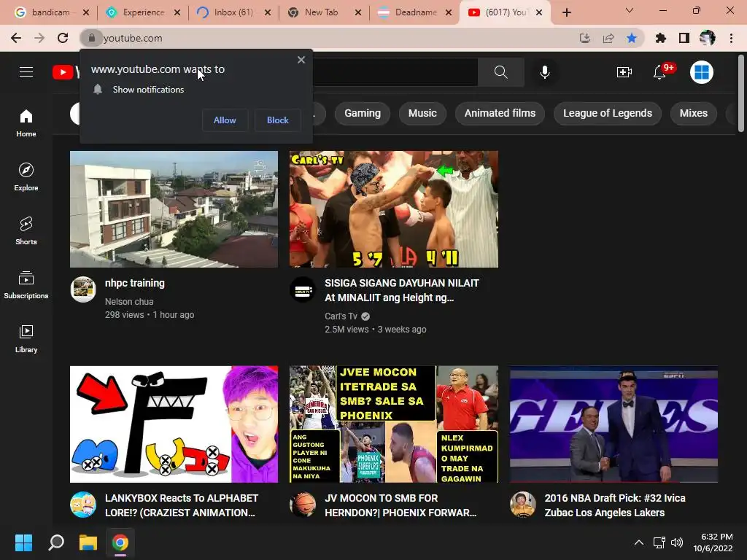
Task: Click the browser back arrow
Action: click(16, 38)
